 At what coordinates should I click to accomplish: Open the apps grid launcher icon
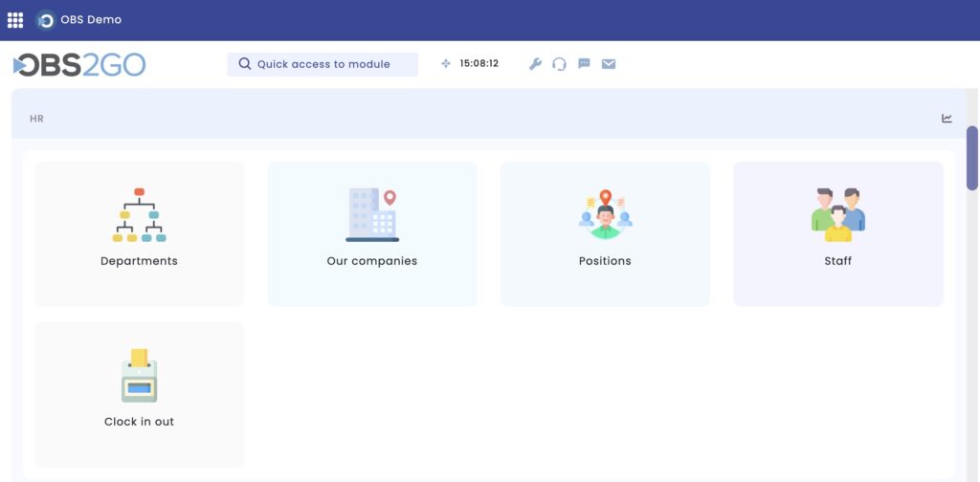point(15,20)
